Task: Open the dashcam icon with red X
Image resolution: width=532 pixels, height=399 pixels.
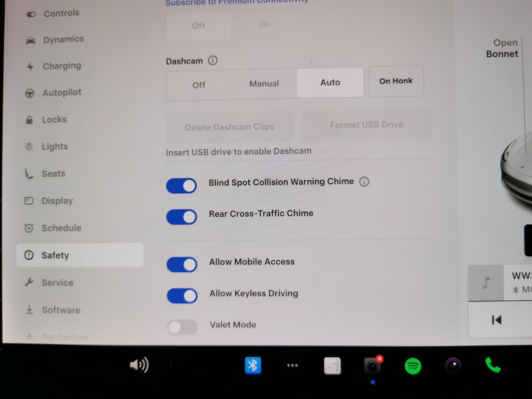Action: click(372, 366)
